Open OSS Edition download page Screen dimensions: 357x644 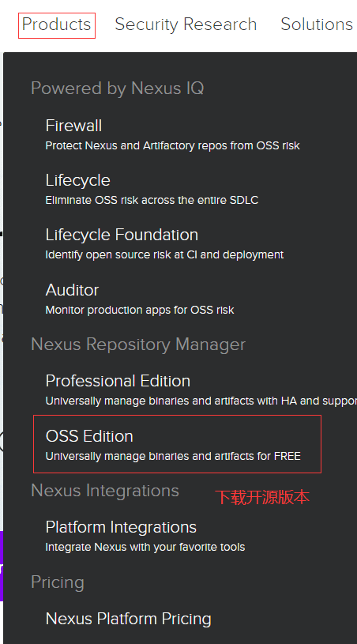tap(89, 436)
